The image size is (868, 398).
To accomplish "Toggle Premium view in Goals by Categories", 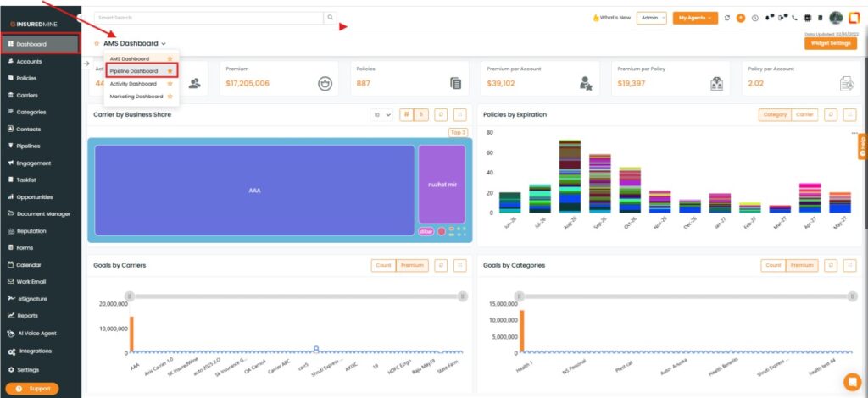I will coord(802,265).
